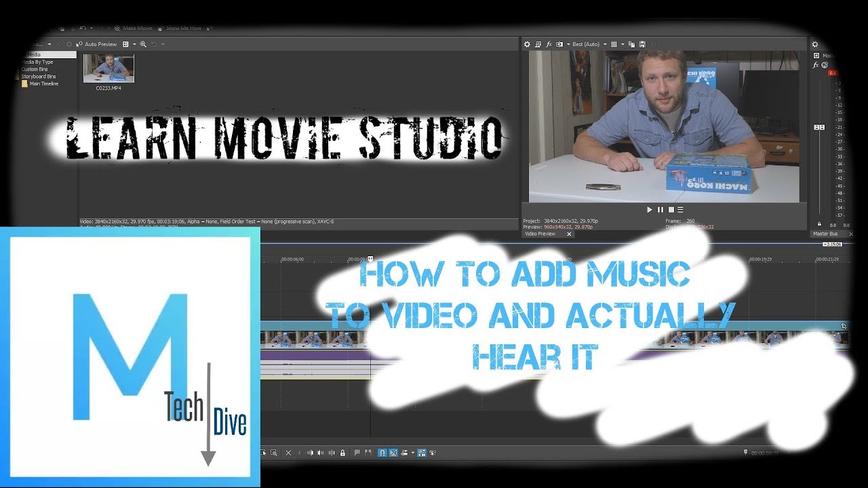Click the Undo toolbar icon
The width and height of the screenshot is (868, 488).
coord(83,28)
